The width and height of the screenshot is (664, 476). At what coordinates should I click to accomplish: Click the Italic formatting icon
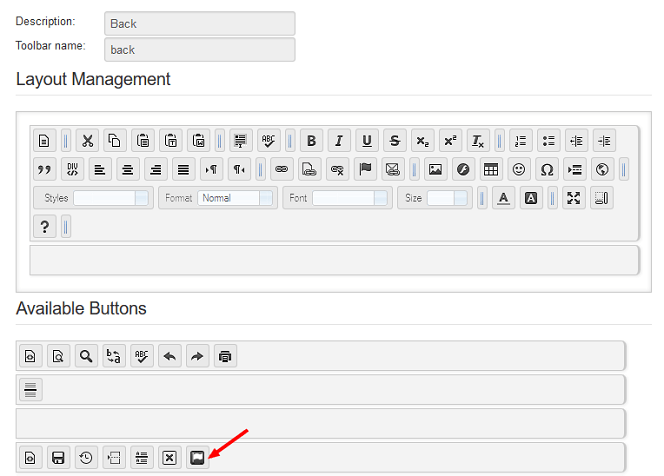click(x=339, y=140)
